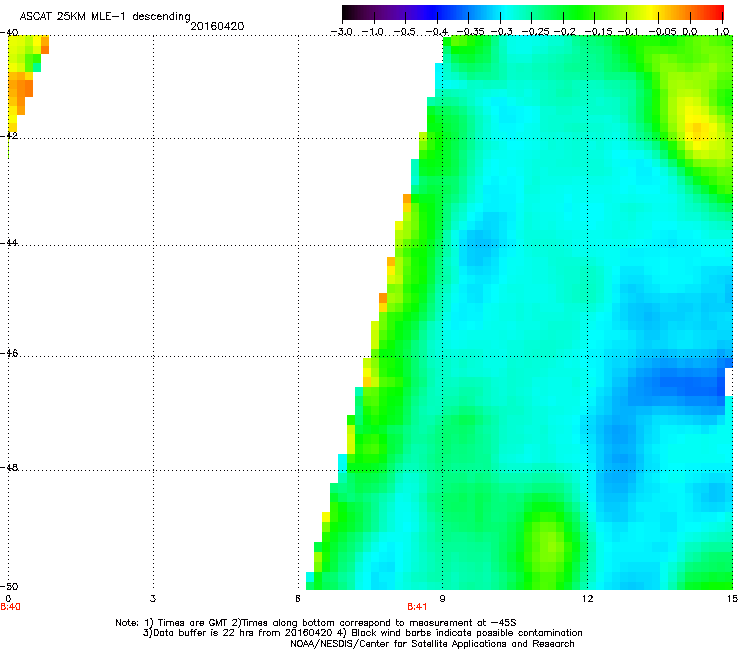This screenshot has width=740, height=650.
Task: Select the "-0.5" color scale value
Action: 405,32
